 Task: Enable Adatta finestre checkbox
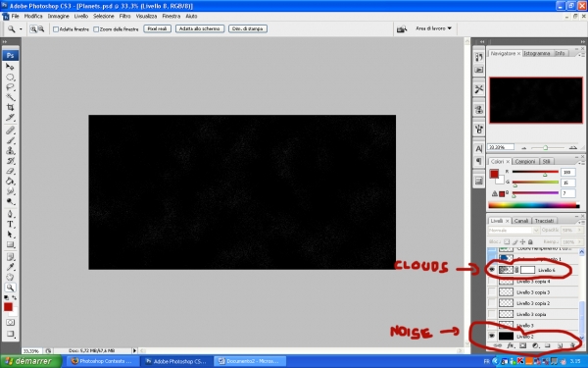tap(56, 28)
